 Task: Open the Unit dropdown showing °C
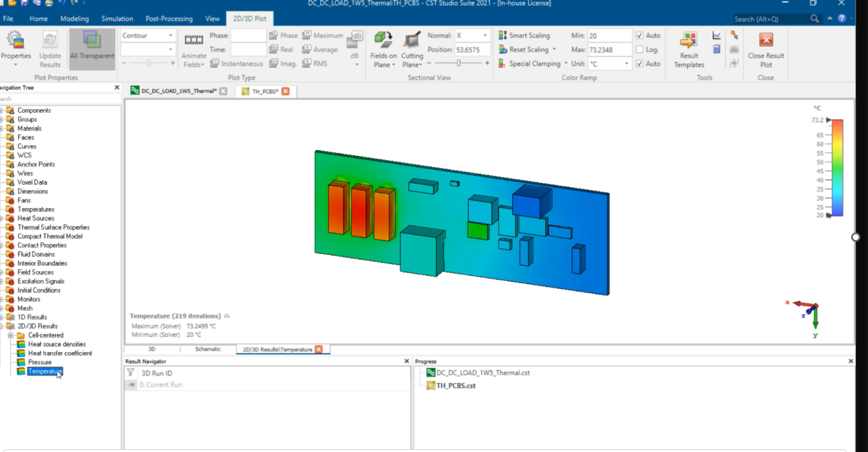pos(626,64)
